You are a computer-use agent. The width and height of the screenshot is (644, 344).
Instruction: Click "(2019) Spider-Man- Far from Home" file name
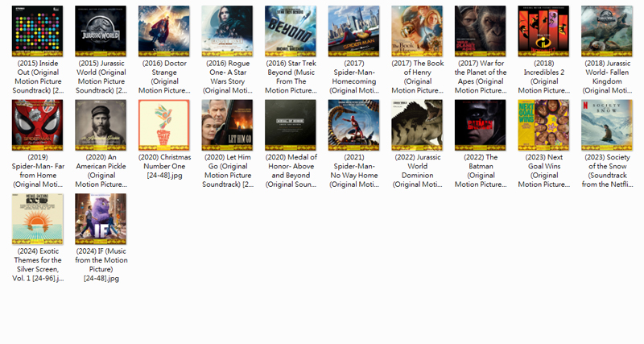coord(38,171)
